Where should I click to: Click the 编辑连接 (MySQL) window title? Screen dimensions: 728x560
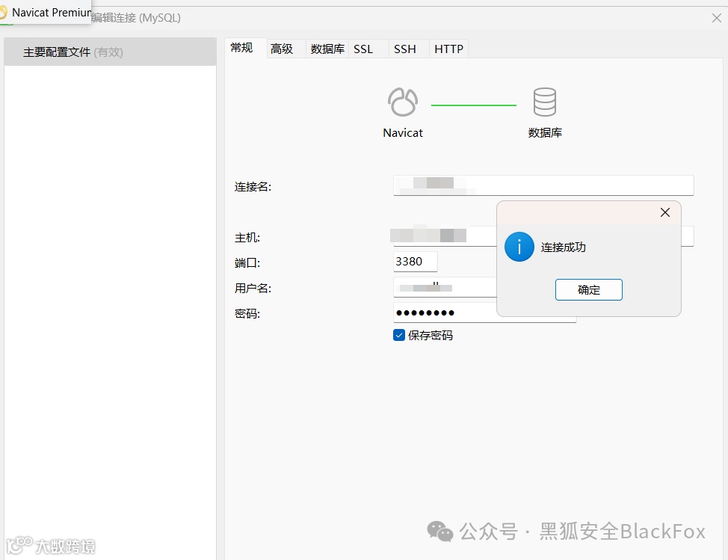pos(135,18)
